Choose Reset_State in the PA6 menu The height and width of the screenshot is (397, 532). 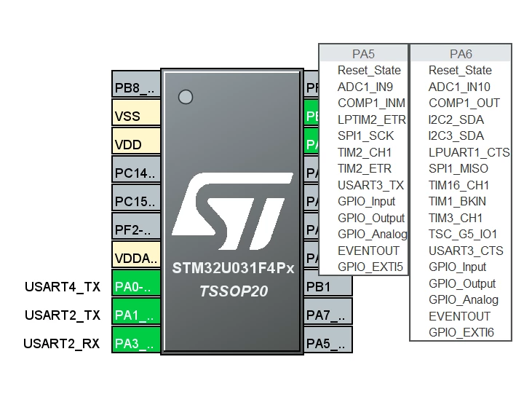[x=461, y=71]
